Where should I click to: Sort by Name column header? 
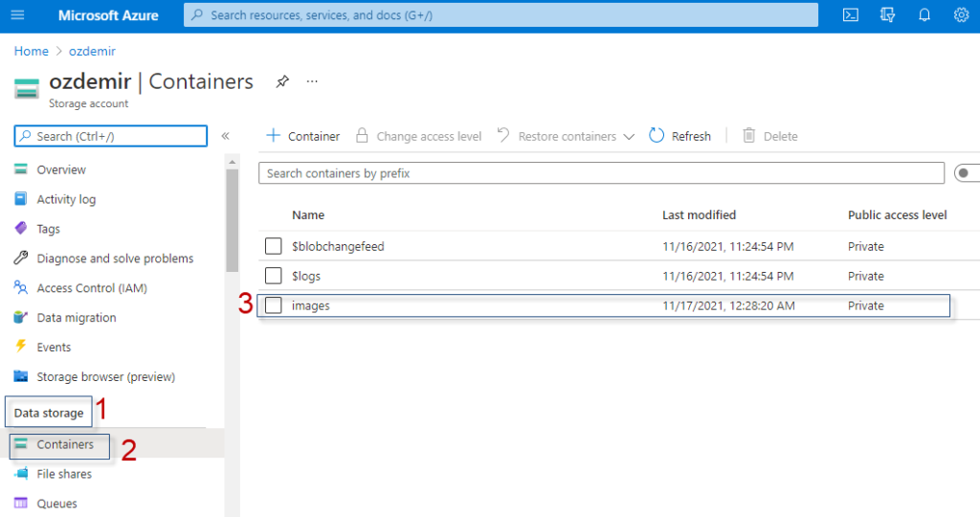[x=308, y=215]
